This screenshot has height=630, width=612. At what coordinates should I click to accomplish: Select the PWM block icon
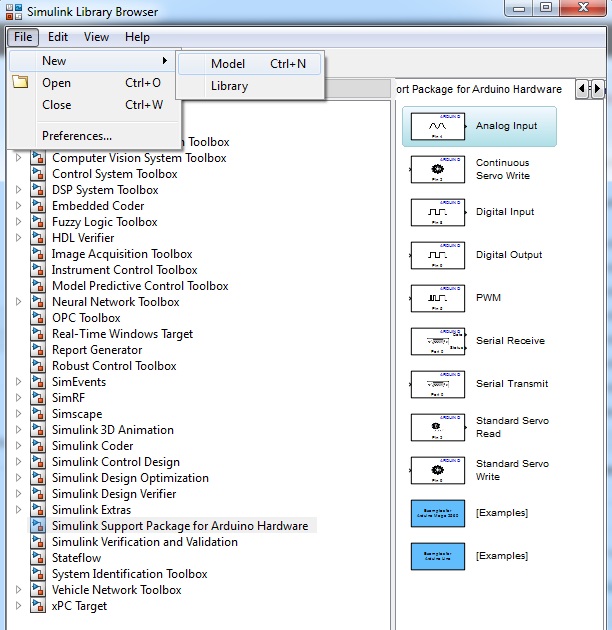click(438, 298)
